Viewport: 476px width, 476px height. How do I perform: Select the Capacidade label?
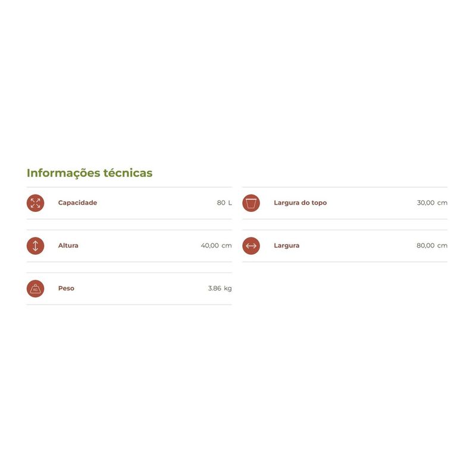[77, 203]
